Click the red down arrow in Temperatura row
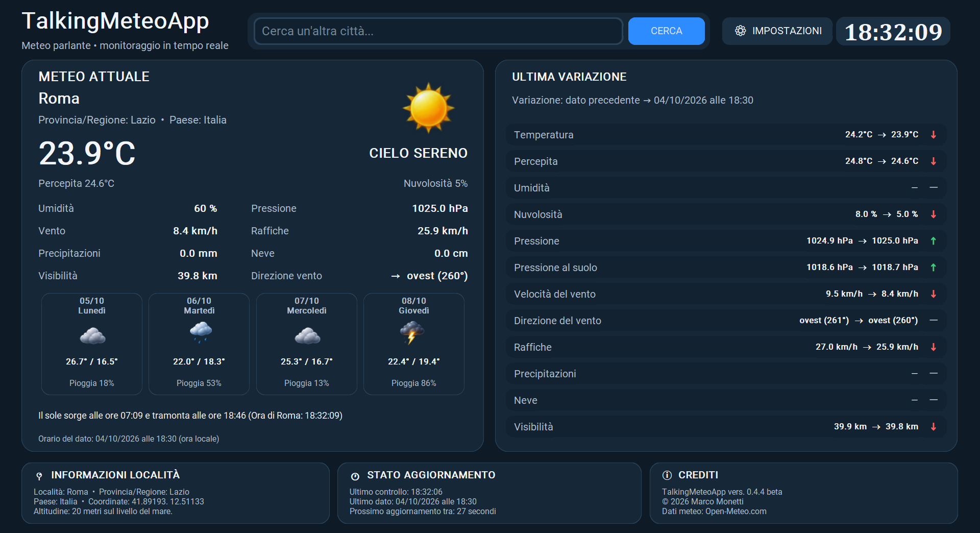 click(934, 135)
